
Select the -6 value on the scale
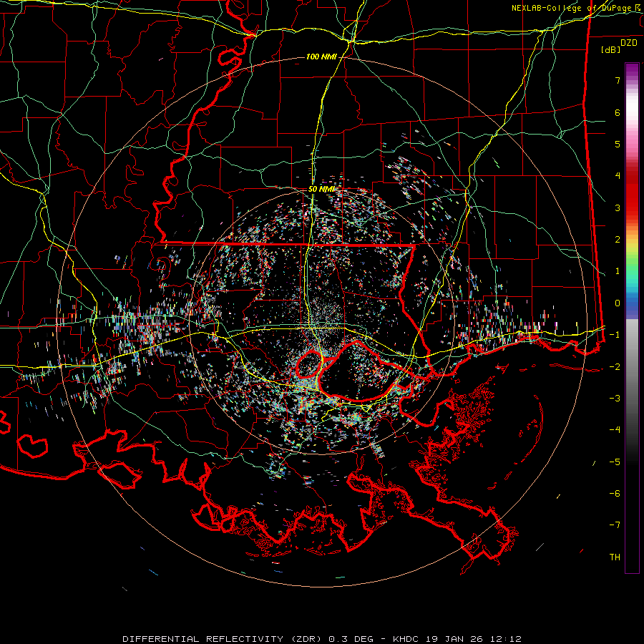coord(615,494)
